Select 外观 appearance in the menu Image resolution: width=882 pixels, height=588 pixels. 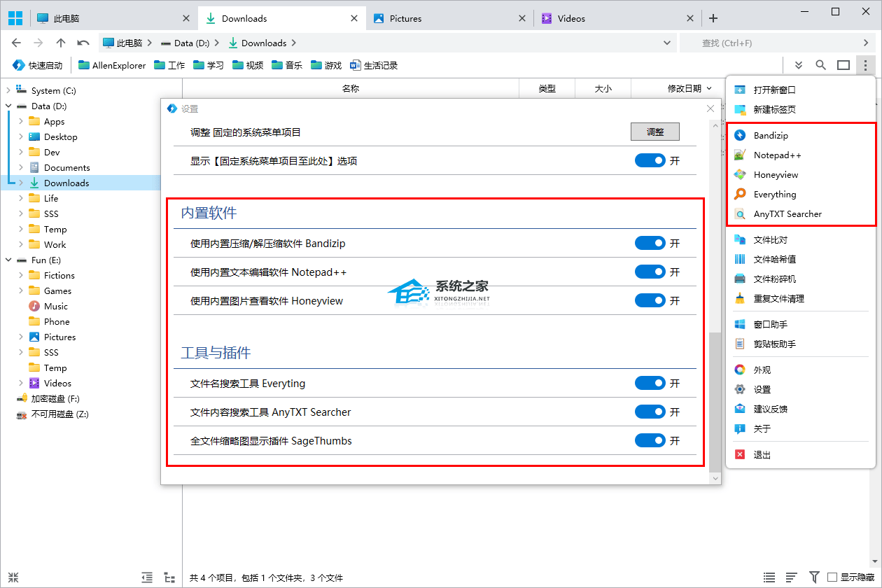[x=762, y=370]
